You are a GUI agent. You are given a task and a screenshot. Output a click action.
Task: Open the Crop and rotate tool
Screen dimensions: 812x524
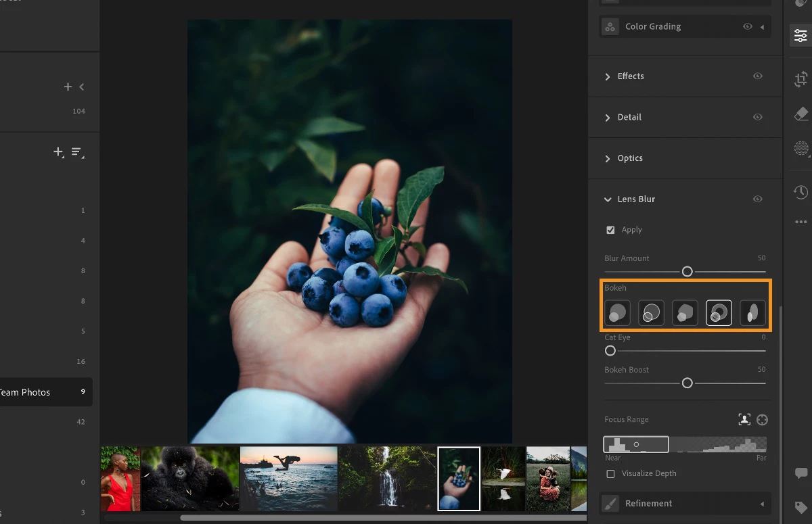tap(800, 79)
